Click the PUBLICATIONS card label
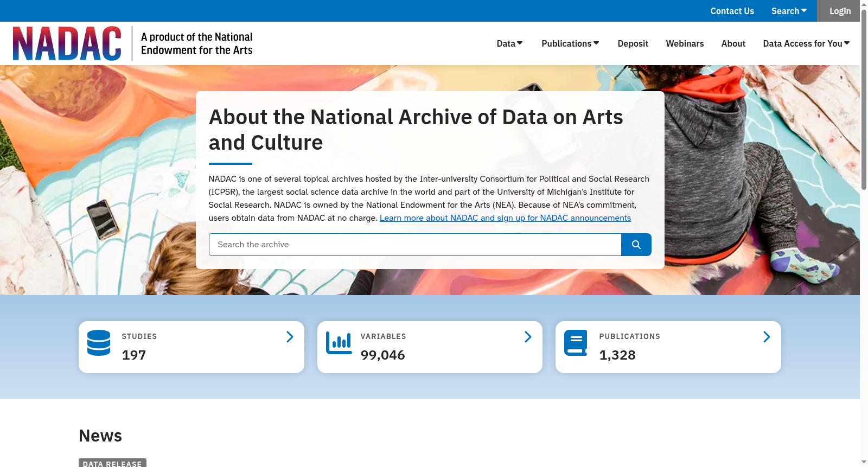Image resolution: width=868 pixels, height=467 pixels. (x=629, y=336)
